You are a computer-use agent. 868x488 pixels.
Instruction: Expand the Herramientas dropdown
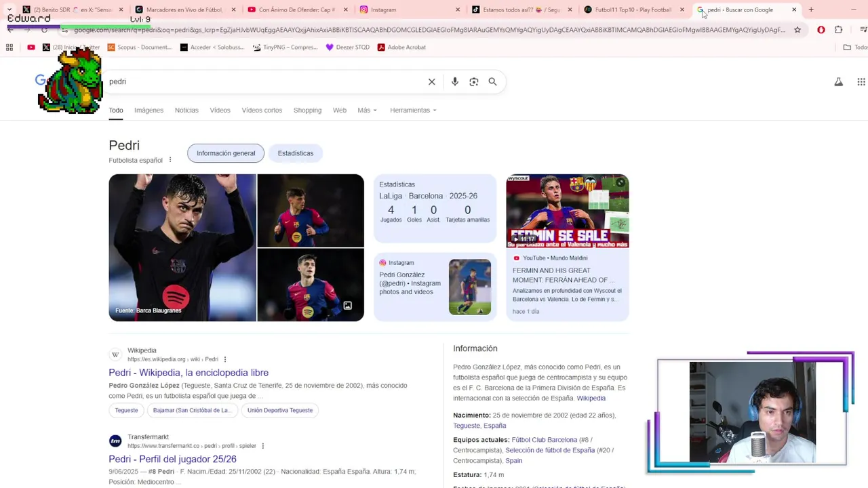tap(413, 110)
